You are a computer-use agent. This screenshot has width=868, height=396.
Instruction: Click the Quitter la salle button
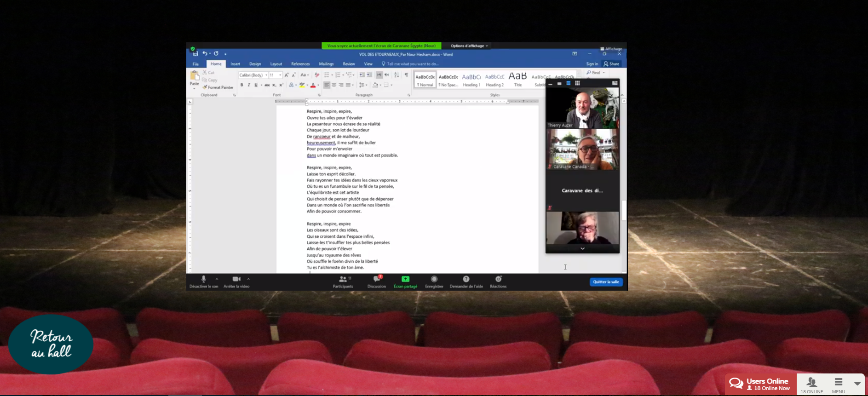click(606, 282)
